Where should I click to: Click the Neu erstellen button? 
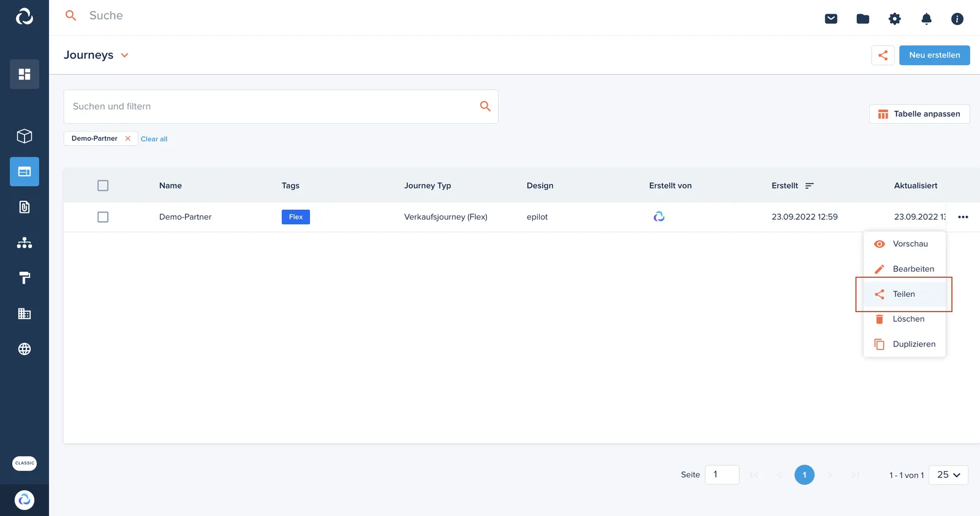point(935,55)
